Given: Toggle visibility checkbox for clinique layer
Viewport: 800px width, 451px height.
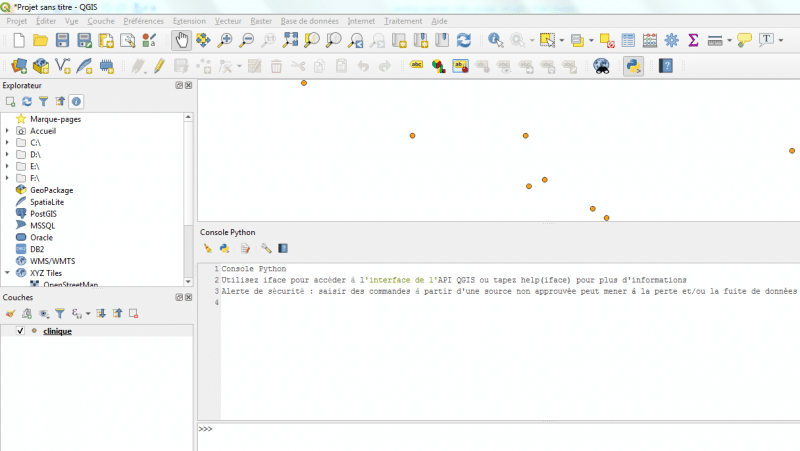Looking at the screenshot, I should pyautogui.click(x=20, y=331).
